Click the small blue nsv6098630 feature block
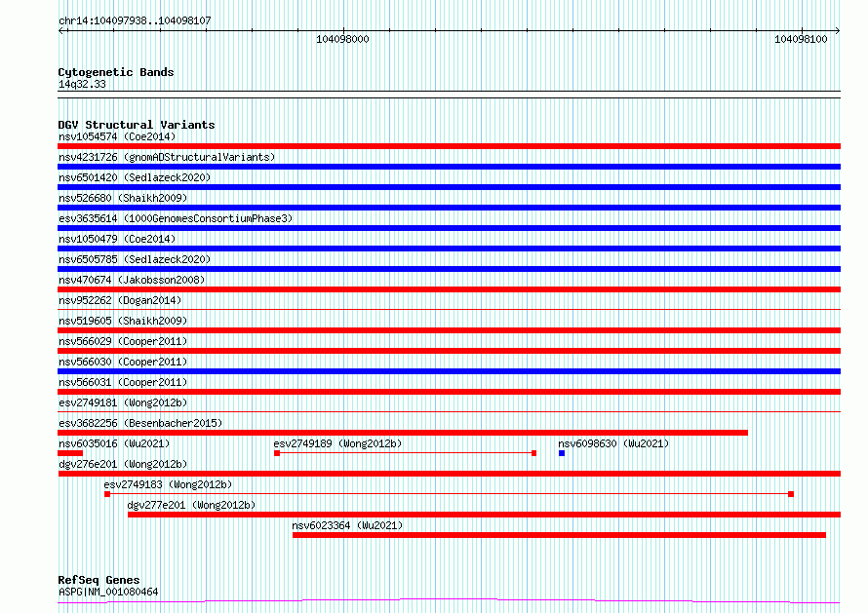The image size is (868, 613). 562,453
